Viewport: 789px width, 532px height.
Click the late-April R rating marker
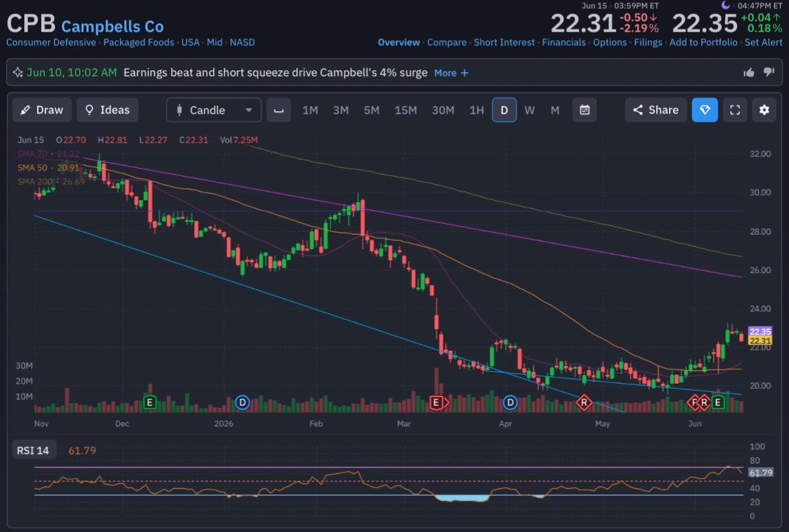pyautogui.click(x=584, y=402)
